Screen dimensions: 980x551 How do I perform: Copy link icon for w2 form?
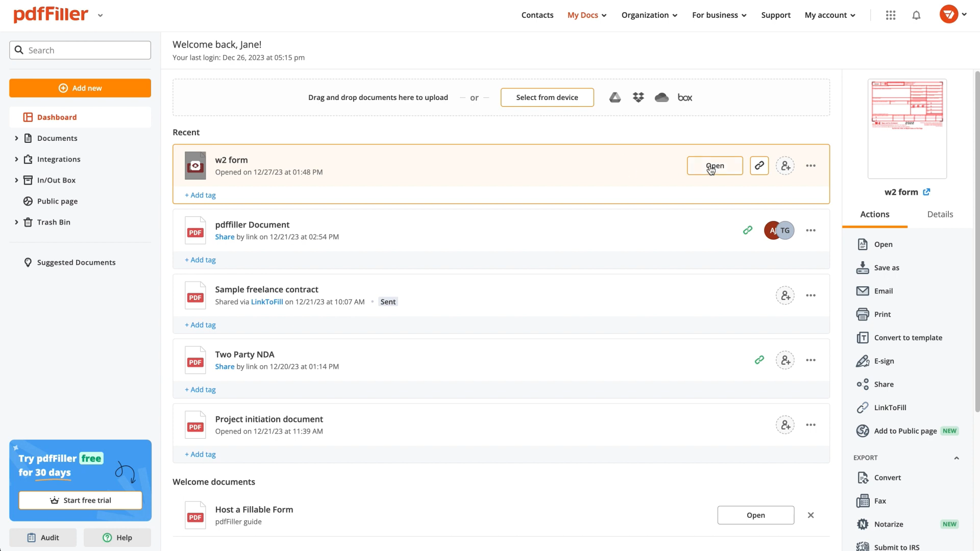[x=759, y=165]
